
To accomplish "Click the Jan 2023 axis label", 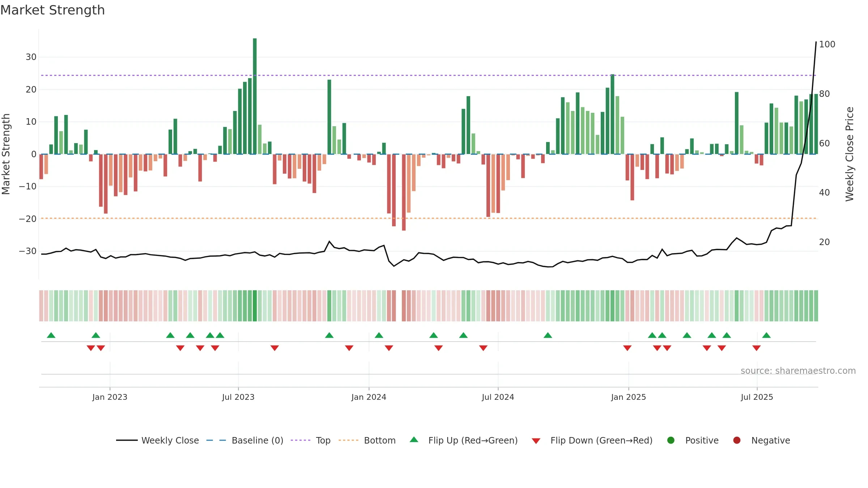I will point(110,397).
